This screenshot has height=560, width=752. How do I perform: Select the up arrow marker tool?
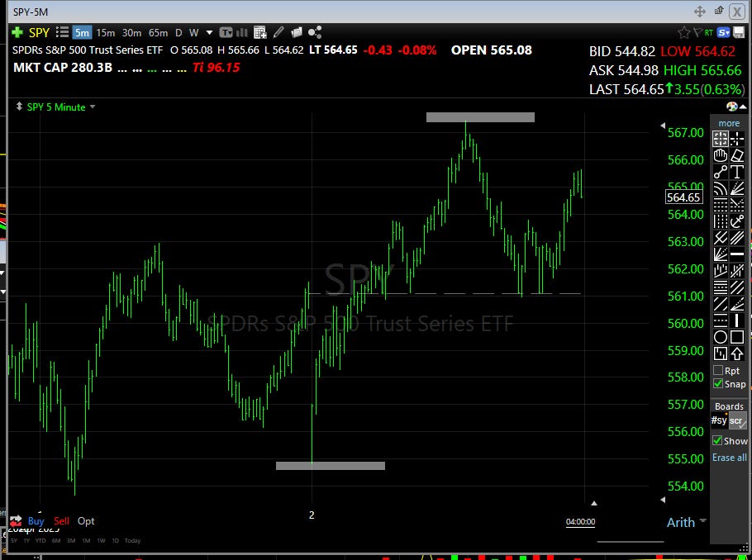737,354
